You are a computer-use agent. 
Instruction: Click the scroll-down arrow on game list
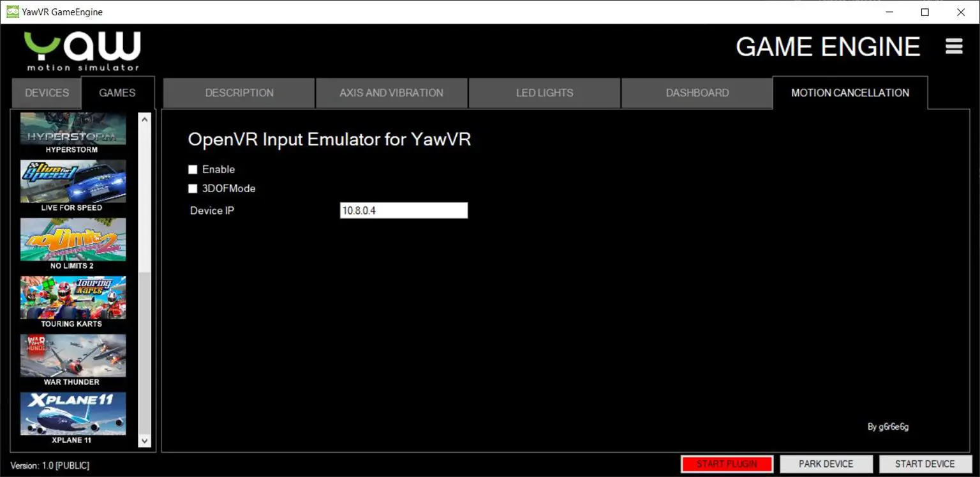coord(145,441)
